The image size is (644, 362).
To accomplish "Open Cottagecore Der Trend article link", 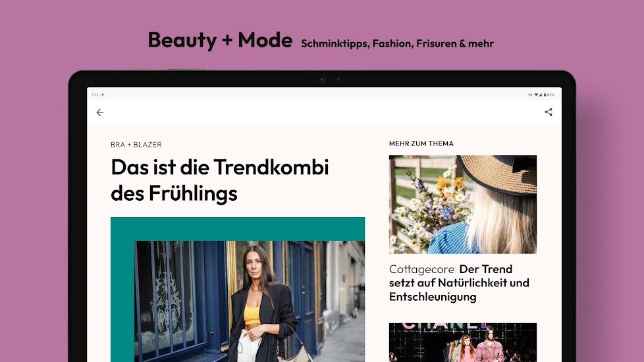I will coord(459,283).
